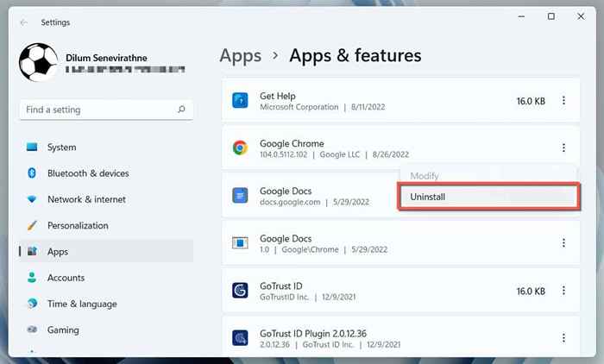Screen dimensions: 604x364
Task: Select Uninstall from the context menu
Action: (x=488, y=197)
